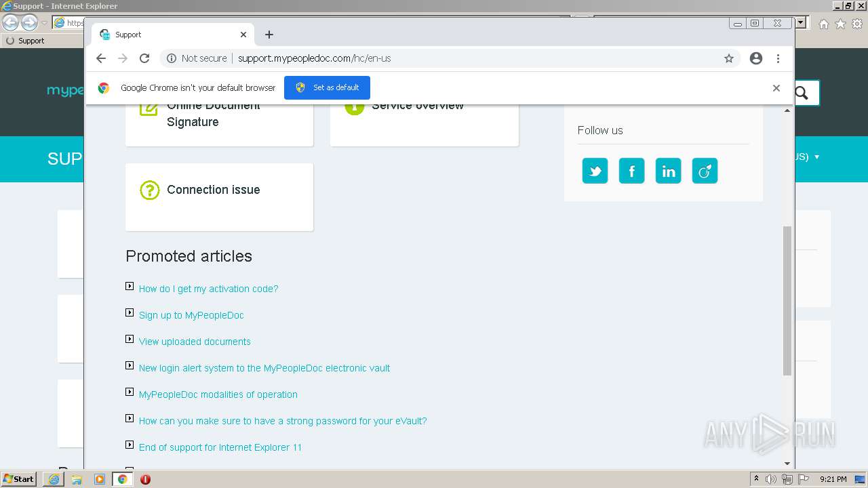Open the Twitter follow icon
Screen dimensions: 868x488
point(595,171)
